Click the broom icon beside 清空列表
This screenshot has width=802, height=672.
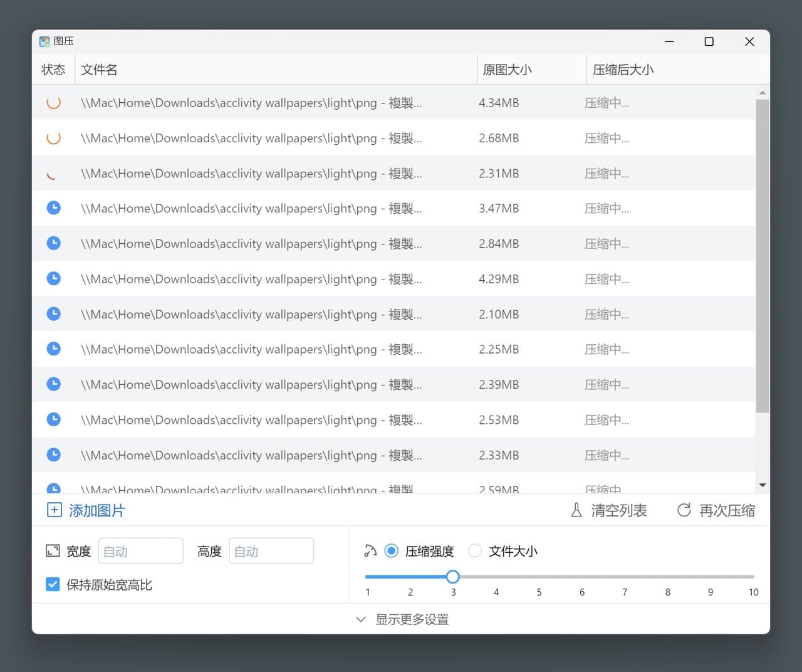(576, 510)
